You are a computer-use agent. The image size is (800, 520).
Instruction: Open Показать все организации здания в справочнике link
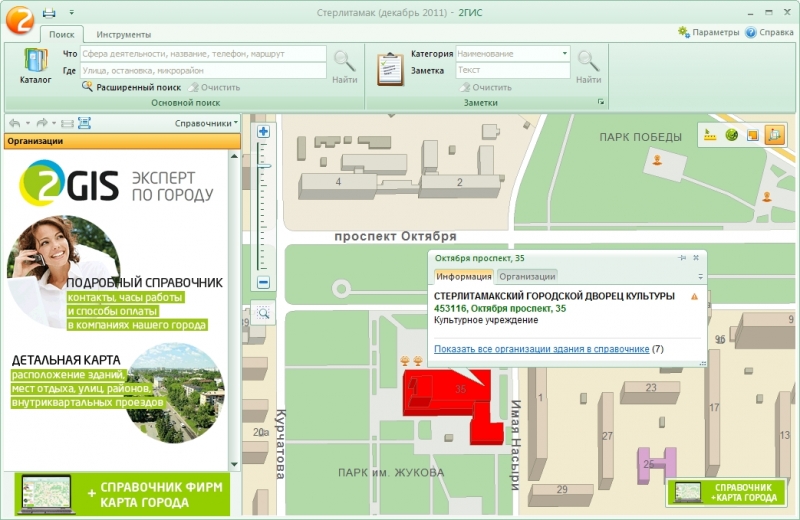click(541, 349)
